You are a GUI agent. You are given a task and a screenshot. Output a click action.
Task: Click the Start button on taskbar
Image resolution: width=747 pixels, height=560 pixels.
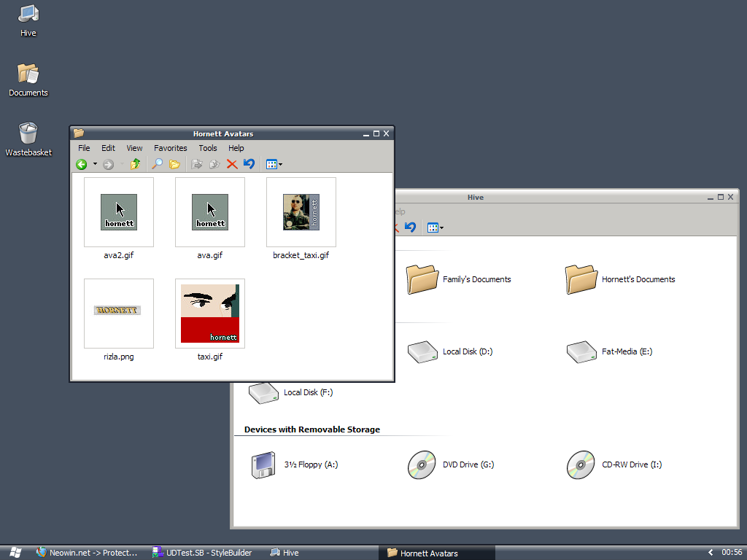tap(15, 553)
